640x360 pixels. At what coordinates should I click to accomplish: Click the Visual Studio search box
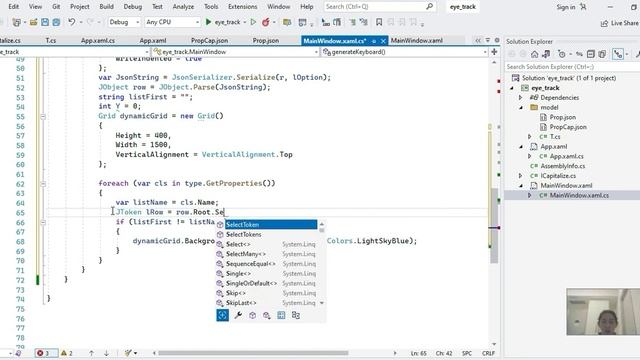379,7
